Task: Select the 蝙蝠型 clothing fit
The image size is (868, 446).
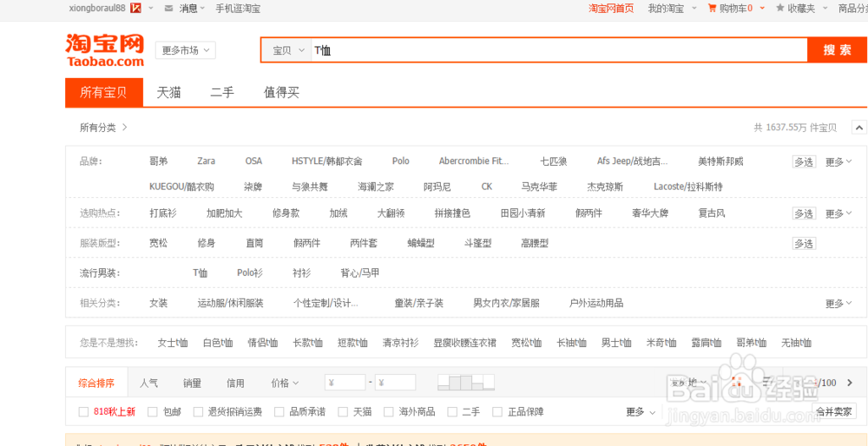Action: 421,243
